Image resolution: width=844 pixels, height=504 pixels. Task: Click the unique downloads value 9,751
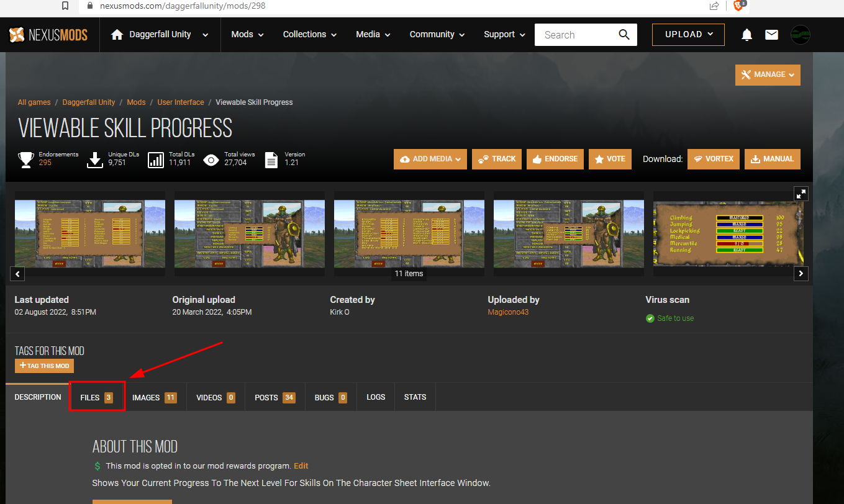pos(116,163)
